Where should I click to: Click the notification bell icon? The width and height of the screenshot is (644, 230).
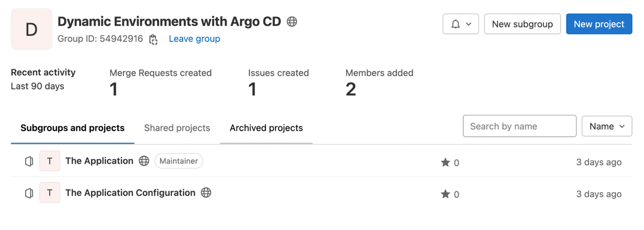pos(456,24)
